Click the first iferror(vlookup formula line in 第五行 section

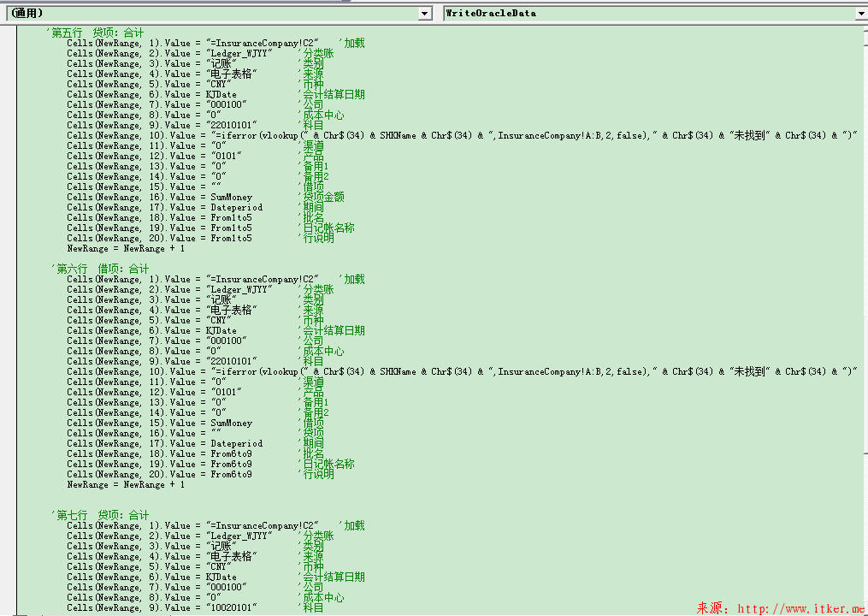pyautogui.click(x=463, y=136)
